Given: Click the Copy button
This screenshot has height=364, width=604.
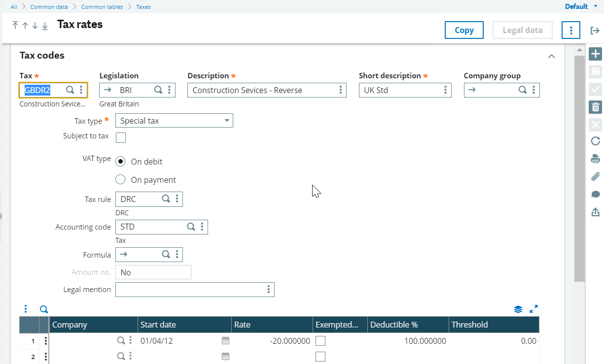Looking at the screenshot, I should (464, 30).
